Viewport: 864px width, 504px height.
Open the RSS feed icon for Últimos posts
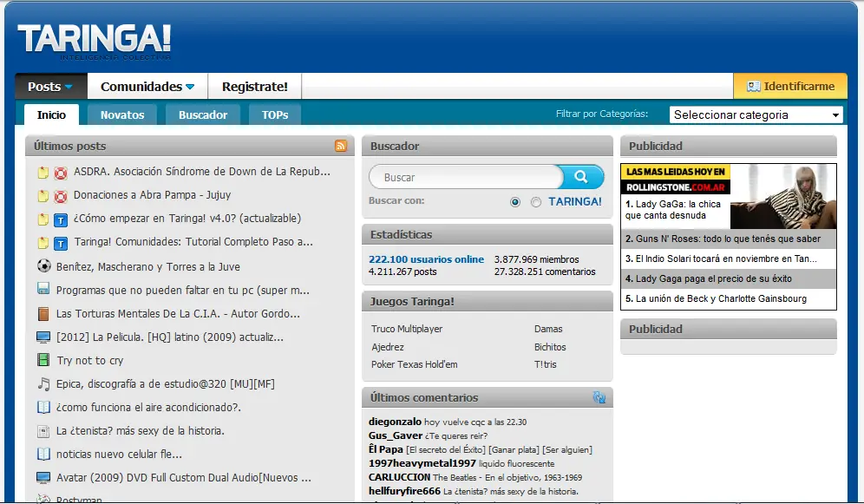(341, 146)
